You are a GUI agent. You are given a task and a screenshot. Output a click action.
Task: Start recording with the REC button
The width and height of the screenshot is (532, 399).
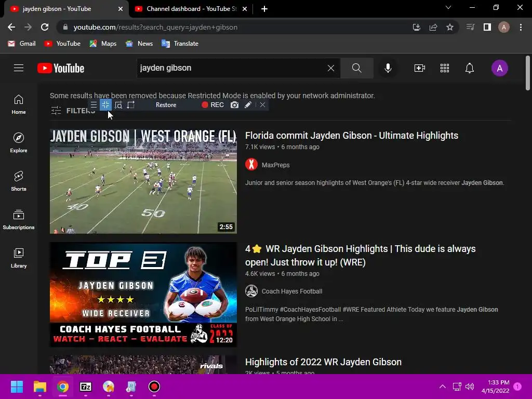pos(212,105)
